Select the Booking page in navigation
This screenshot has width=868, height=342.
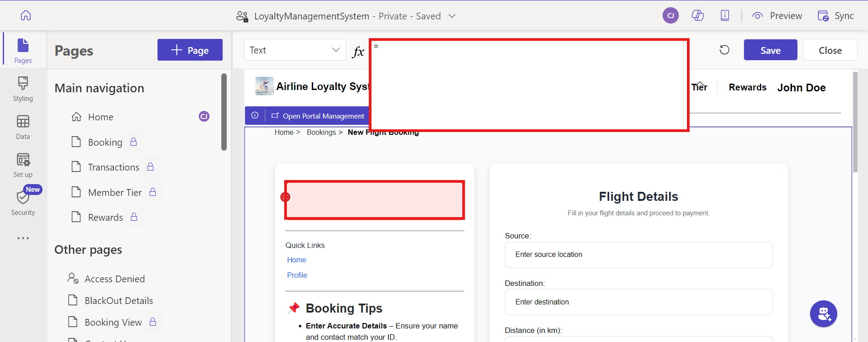(x=105, y=142)
